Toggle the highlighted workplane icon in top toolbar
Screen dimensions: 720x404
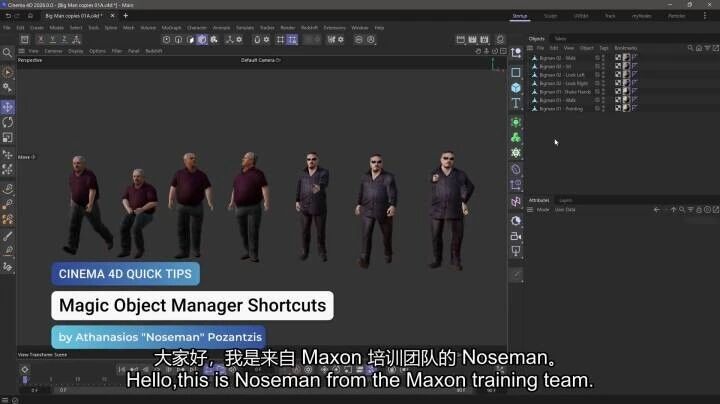[x=292, y=39]
